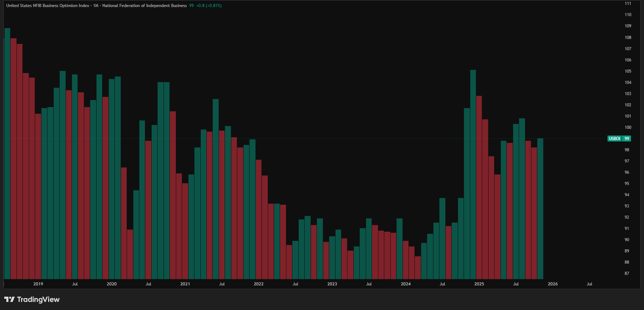Click the +0.8 (+0.81%) change value in the header
Viewport: 644px width, 310px height.
(209, 6)
